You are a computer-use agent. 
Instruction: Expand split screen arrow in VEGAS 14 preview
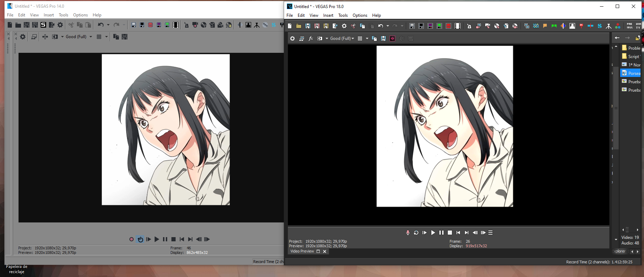pyautogui.click(x=62, y=37)
